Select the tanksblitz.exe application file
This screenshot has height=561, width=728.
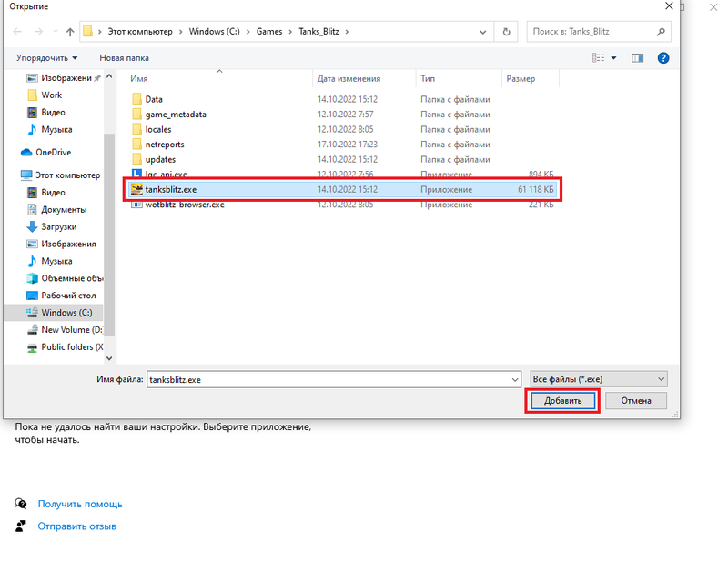coord(344,189)
